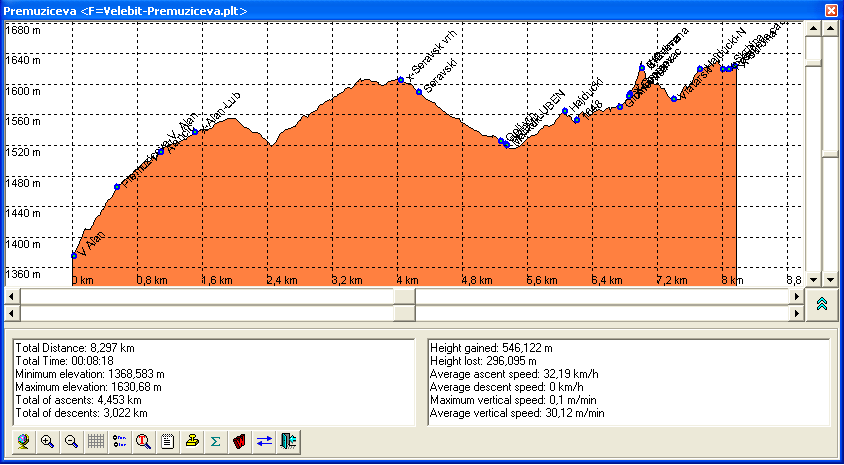Click up arrow of left vertical scrollbar
The image size is (844, 465).
click(x=813, y=30)
